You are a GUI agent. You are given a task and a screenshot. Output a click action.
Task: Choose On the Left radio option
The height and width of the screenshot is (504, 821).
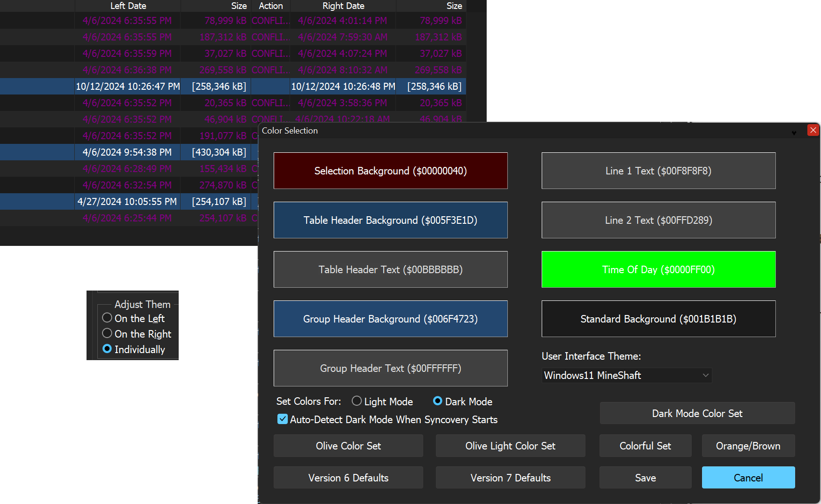[x=108, y=318]
